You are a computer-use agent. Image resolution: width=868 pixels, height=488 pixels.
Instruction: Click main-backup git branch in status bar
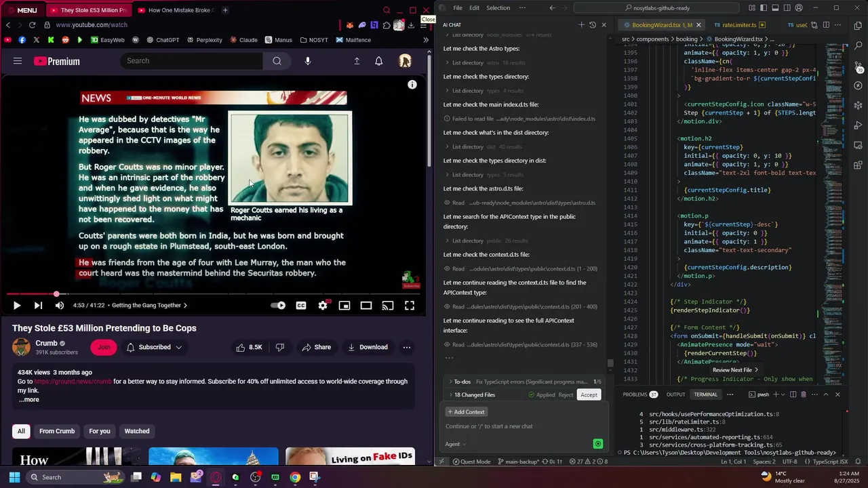pyautogui.click(x=518, y=462)
